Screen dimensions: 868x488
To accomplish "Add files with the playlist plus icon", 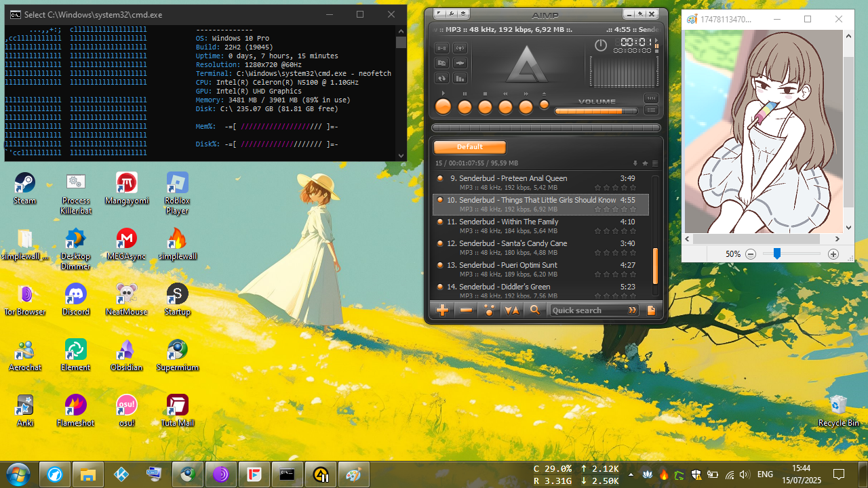I will [x=443, y=310].
